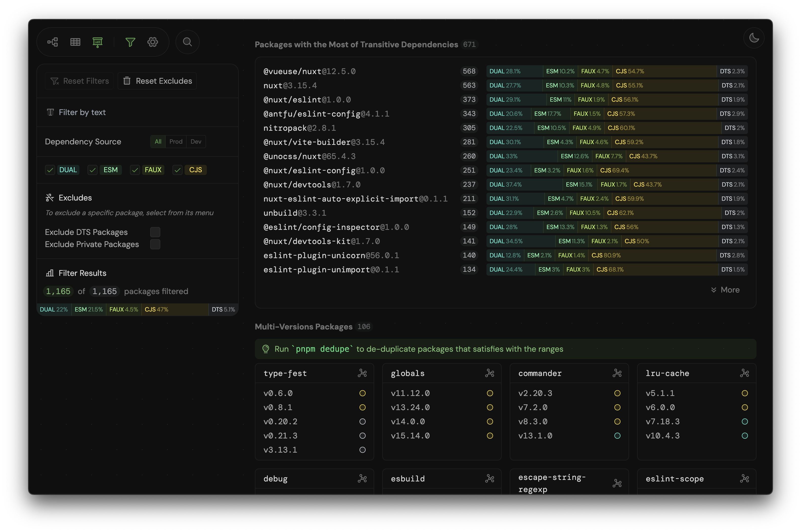801x532 pixels.
Task: Click the search magnifier button
Action: click(x=187, y=42)
